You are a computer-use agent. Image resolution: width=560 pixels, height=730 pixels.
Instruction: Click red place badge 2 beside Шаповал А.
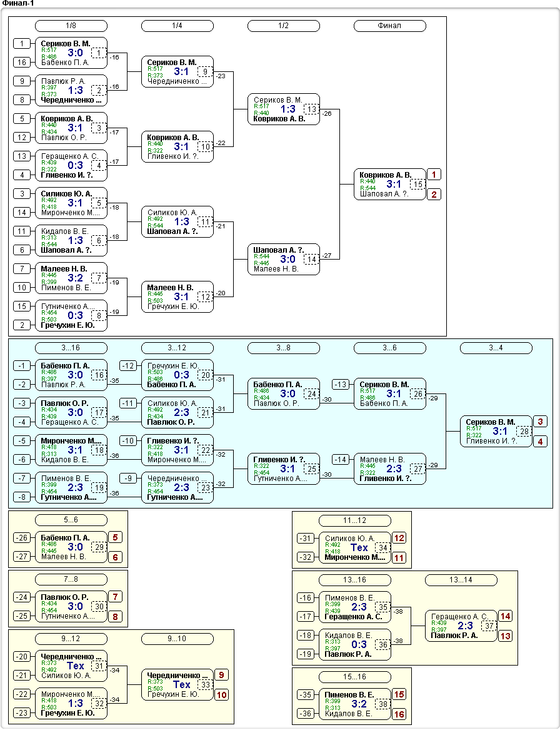point(434,195)
